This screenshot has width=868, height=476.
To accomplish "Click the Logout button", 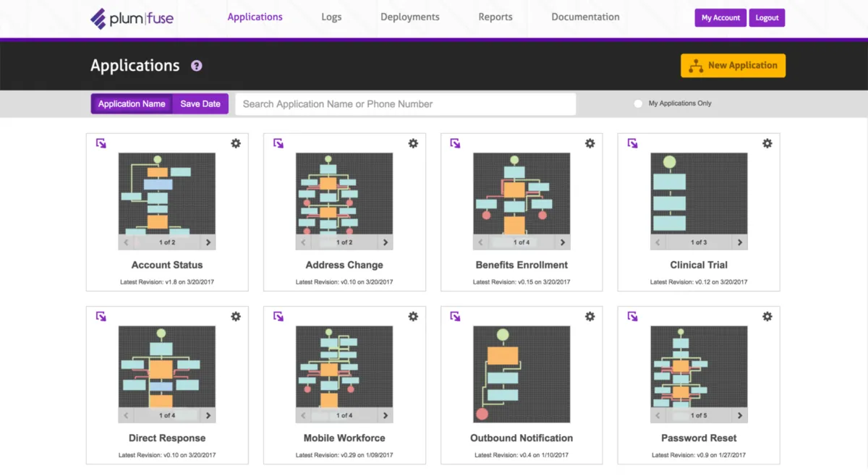I will pyautogui.click(x=767, y=17).
